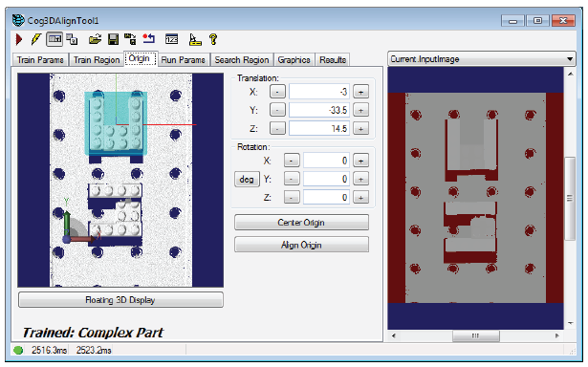Screen dimensions: 588x367
Task: Click the scroll up arrow of image display
Action: click(570, 74)
